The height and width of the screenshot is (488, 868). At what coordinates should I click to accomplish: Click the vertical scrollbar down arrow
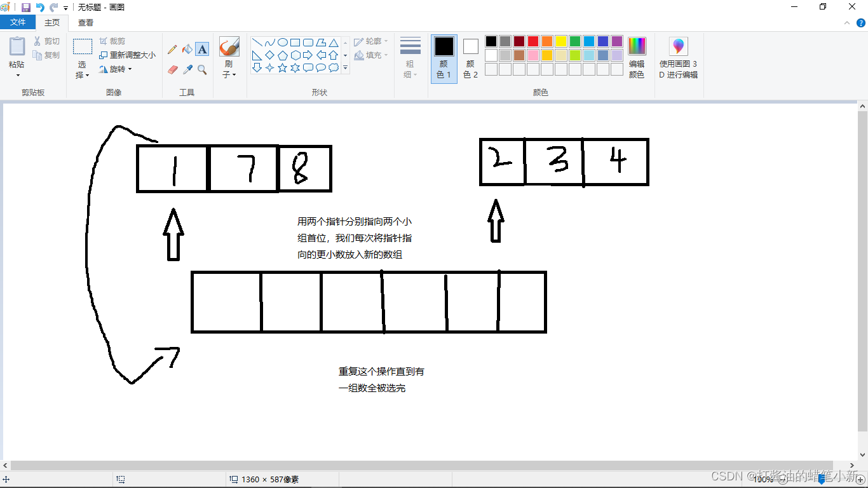(x=862, y=454)
